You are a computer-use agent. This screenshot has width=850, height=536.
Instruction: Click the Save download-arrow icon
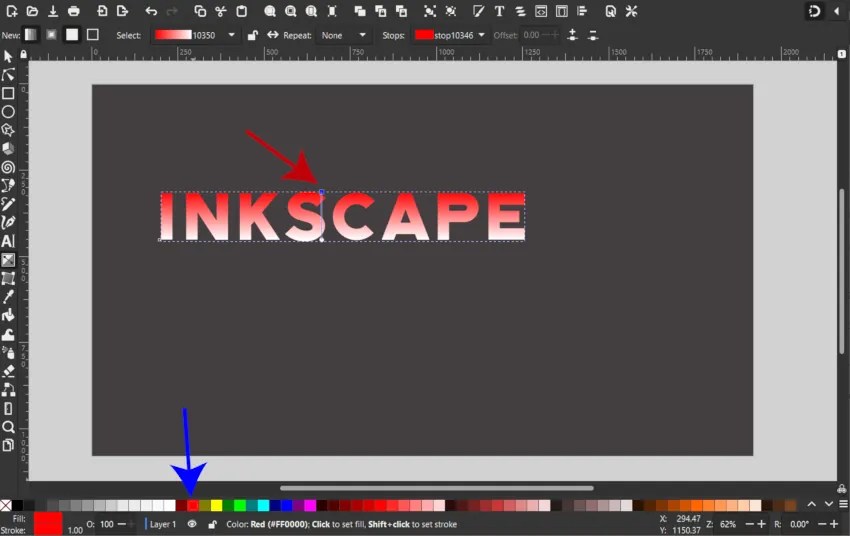(x=53, y=11)
